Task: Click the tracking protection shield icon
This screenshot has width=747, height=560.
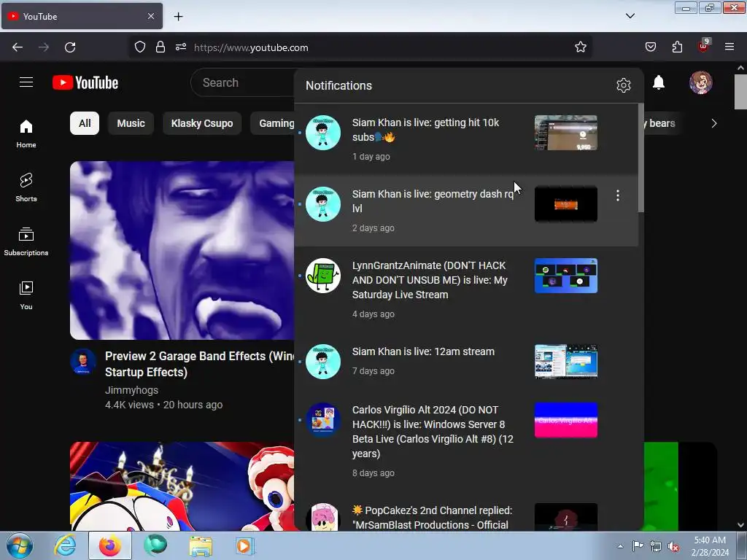Action: pyautogui.click(x=139, y=47)
